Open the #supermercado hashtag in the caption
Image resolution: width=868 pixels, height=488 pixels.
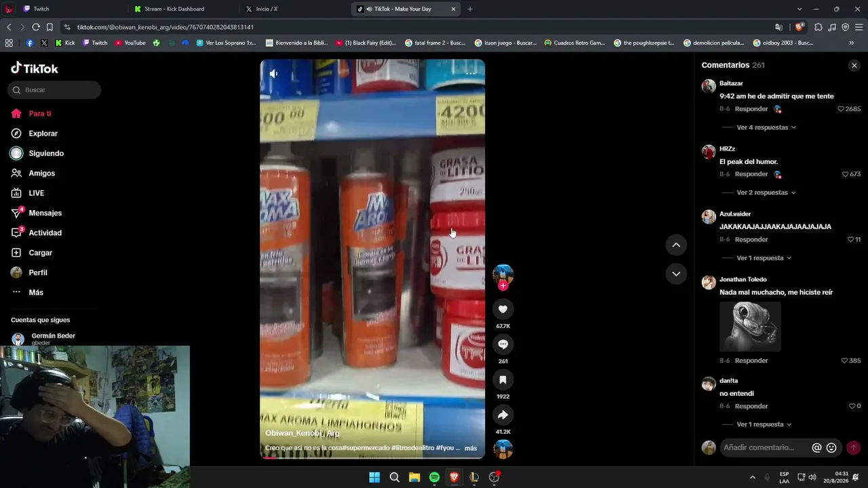(x=366, y=448)
